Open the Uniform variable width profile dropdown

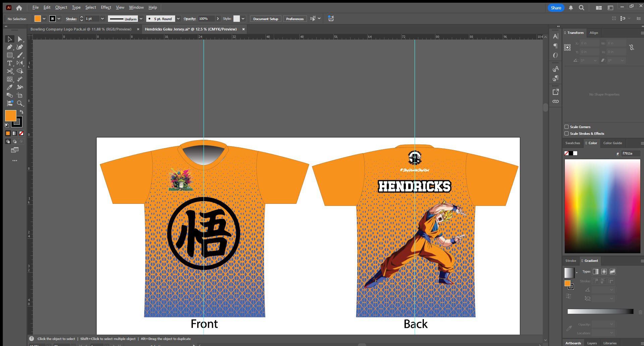[x=141, y=19]
